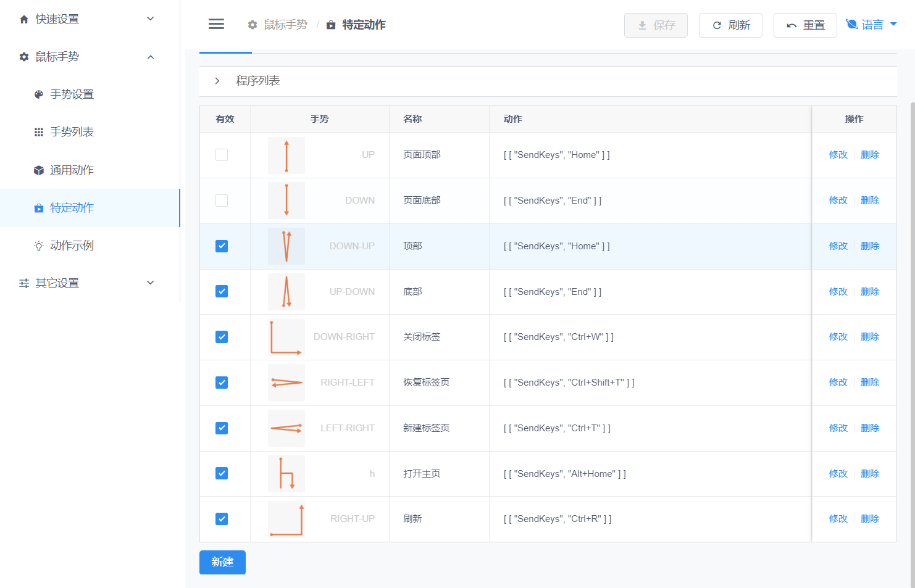Disable the UP-DOWN gesture checkbox
The width and height of the screenshot is (915, 588).
(x=222, y=291)
